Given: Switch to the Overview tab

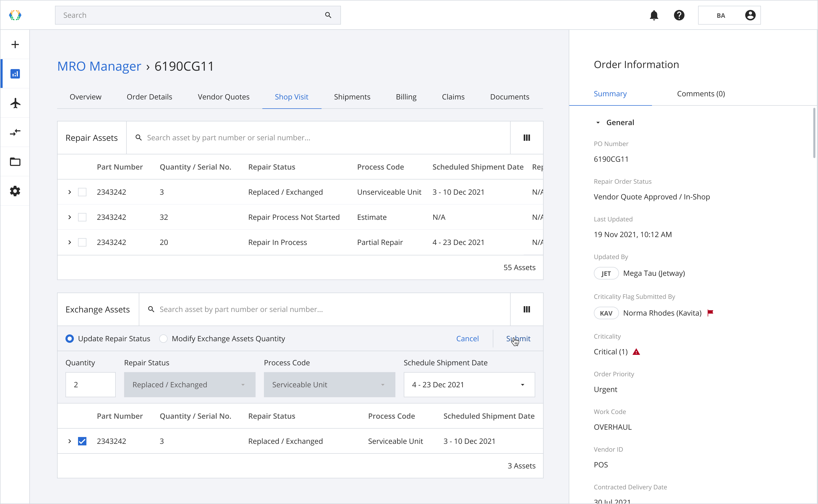Looking at the screenshot, I should (x=85, y=97).
